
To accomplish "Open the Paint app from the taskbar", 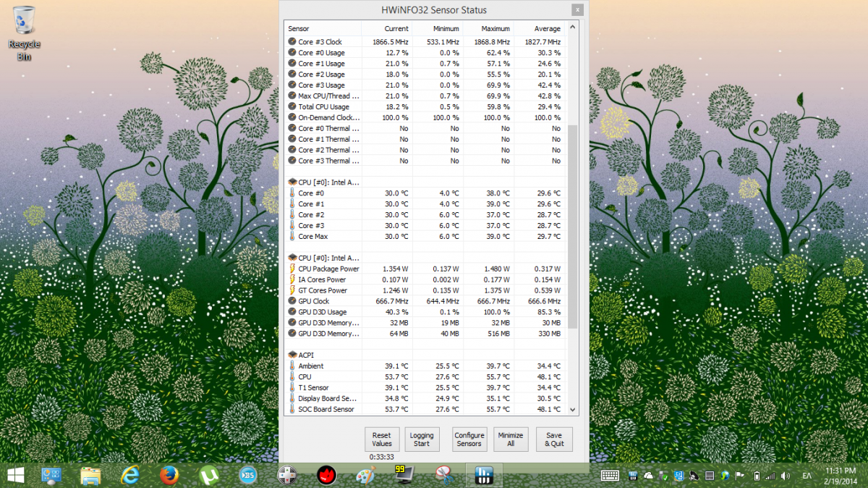I will click(x=366, y=475).
